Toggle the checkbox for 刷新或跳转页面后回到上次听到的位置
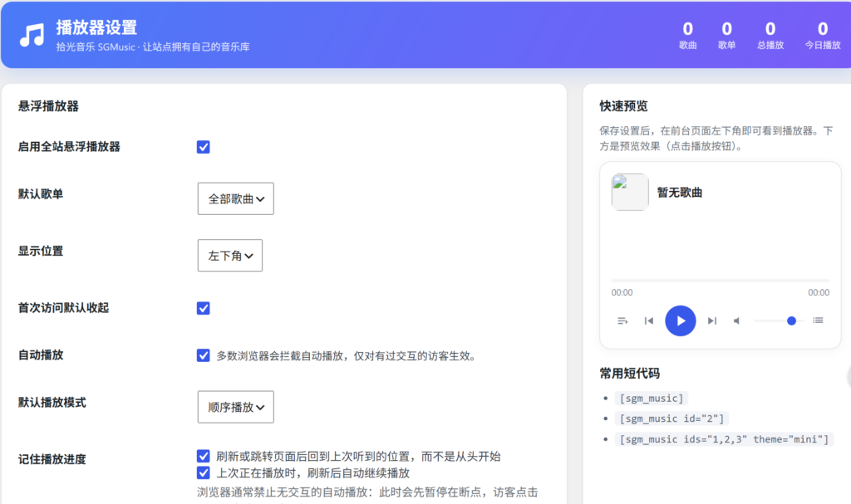851x504 pixels. pos(204,456)
